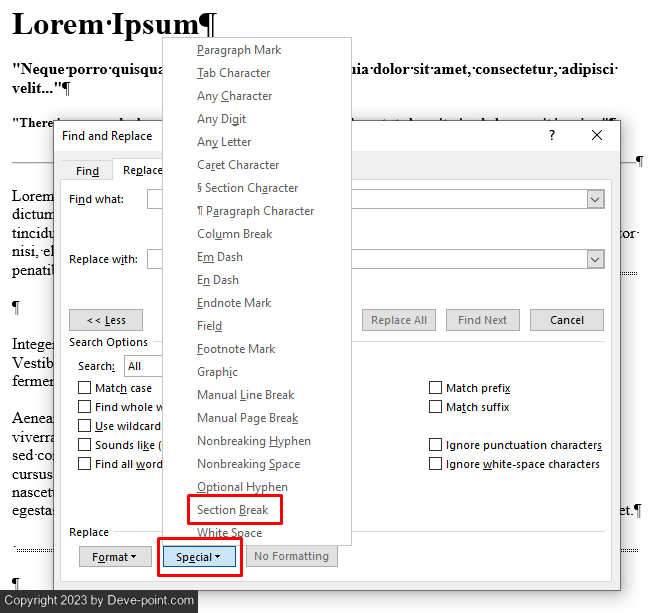Click the Cancel button
This screenshot has height=613, width=660.
566,320
